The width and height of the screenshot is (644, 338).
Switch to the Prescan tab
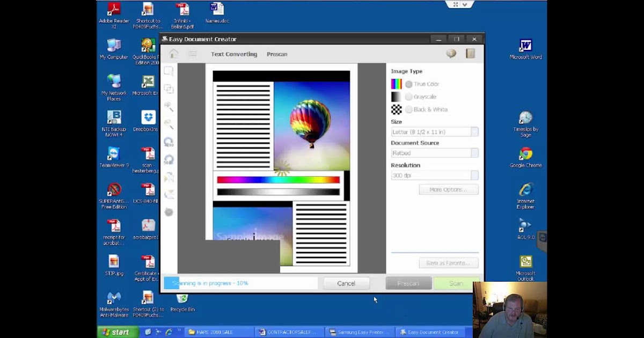coord(277,54)
